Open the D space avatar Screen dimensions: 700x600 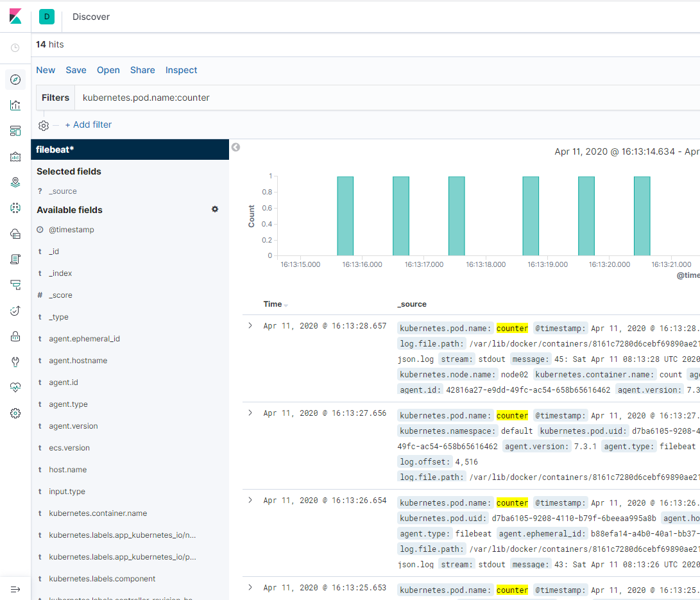[46, 17]
